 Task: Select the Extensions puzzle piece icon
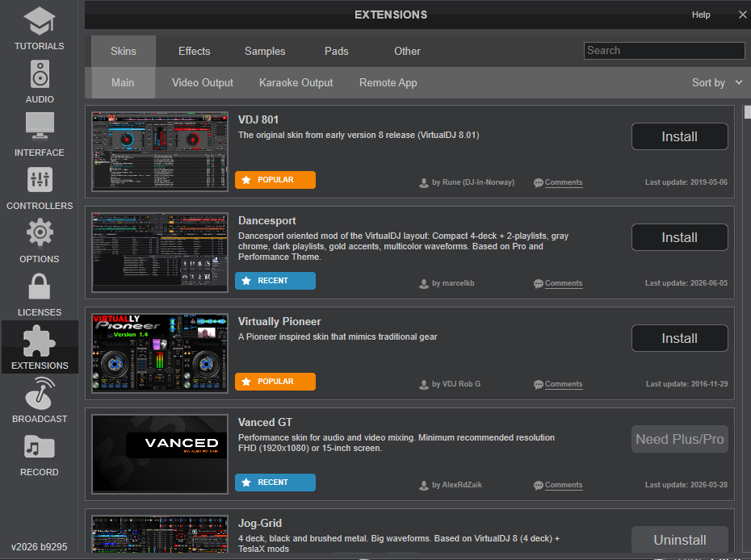40,341
